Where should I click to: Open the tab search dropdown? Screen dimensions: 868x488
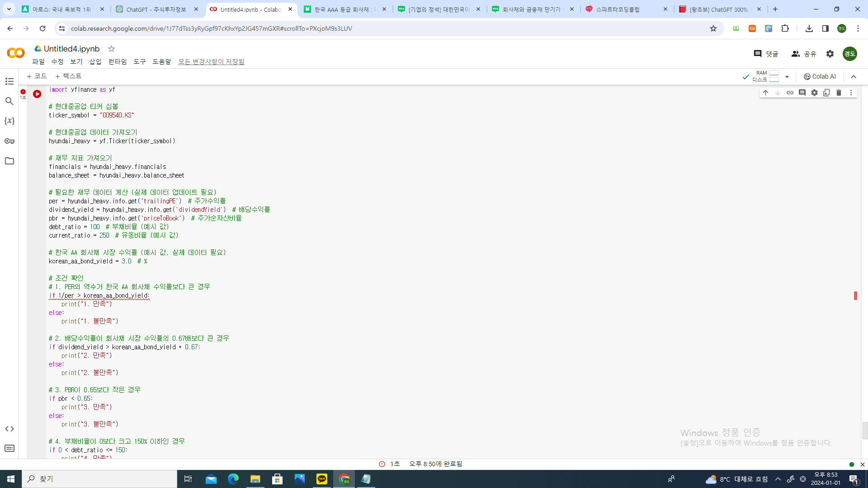pyautogui.click(x=9, y=9)
